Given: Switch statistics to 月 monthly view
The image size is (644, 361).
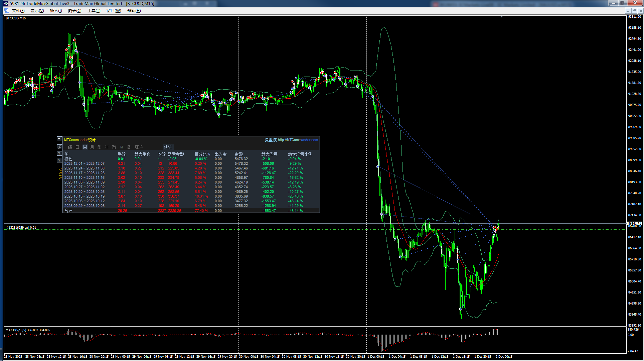Looking at the screenshot, I should pos(92,147).
